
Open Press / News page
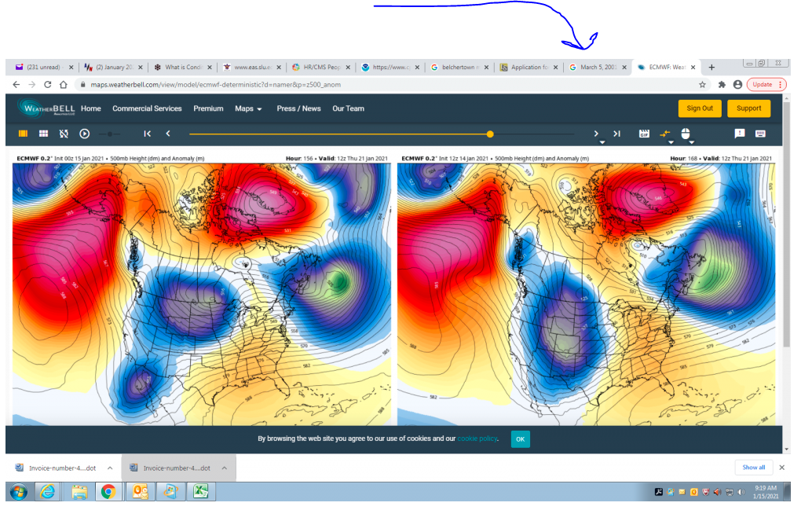point(298,108)
